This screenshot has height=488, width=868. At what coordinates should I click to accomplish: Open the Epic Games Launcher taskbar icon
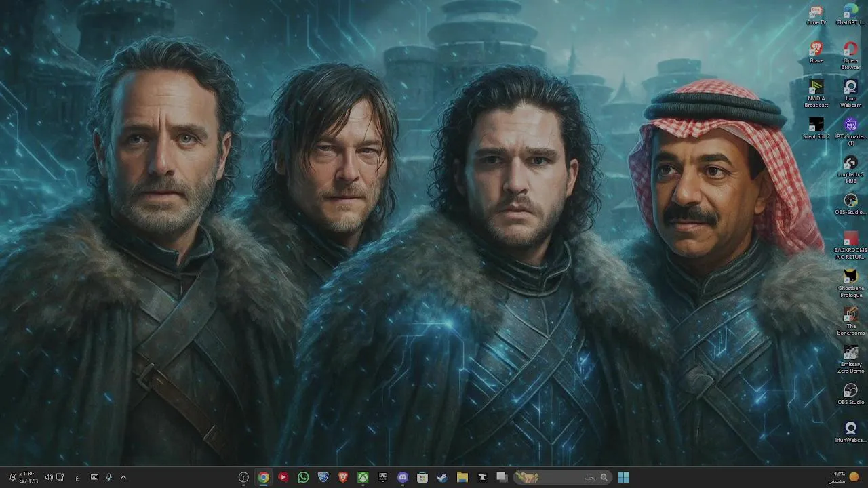[382, 477]
